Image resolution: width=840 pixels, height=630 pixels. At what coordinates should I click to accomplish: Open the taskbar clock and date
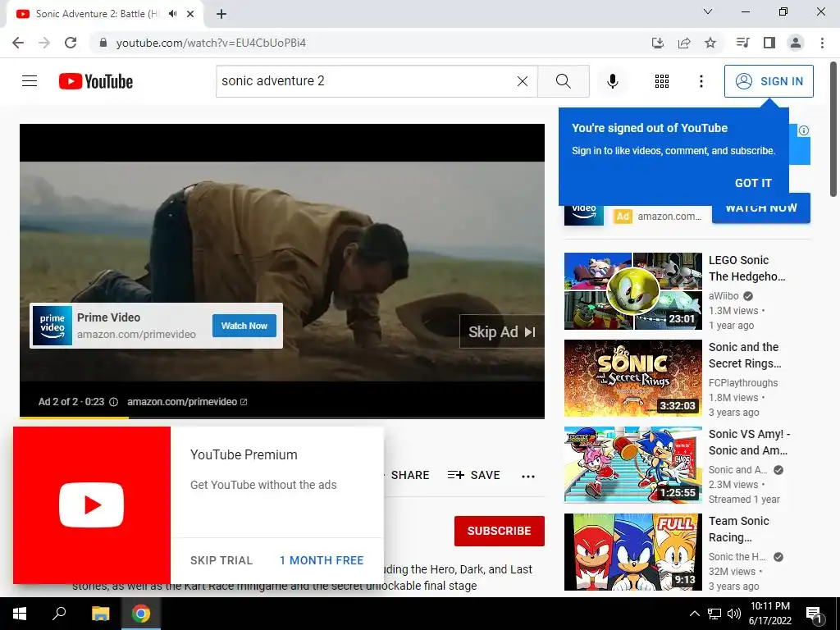pos(769,614)
